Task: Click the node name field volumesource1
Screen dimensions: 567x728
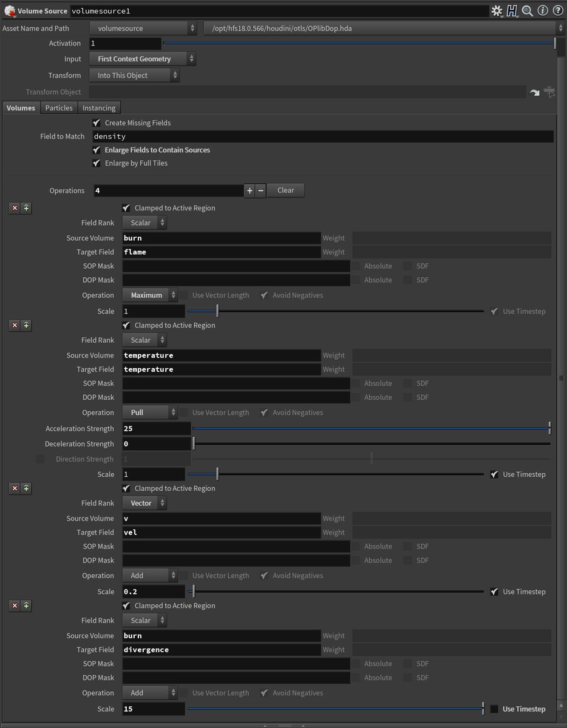Action: [279, 11]
